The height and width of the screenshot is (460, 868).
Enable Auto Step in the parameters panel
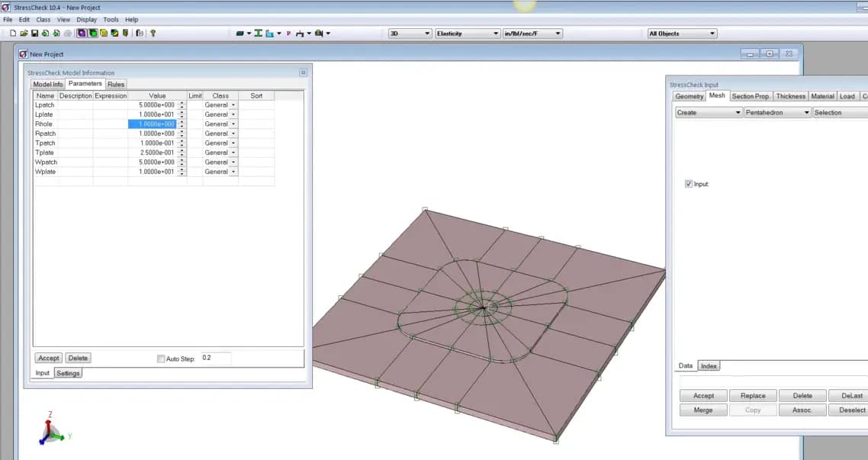(161, 358)
